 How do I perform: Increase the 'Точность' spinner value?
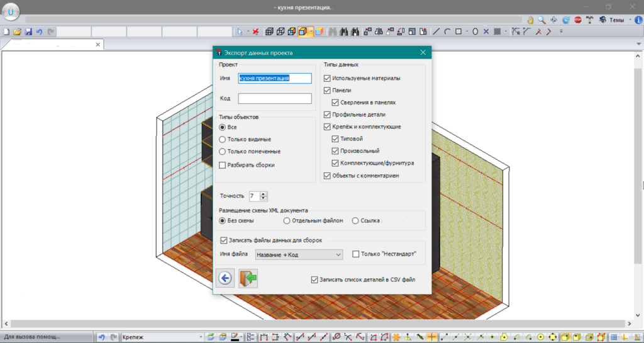[264, 193]
